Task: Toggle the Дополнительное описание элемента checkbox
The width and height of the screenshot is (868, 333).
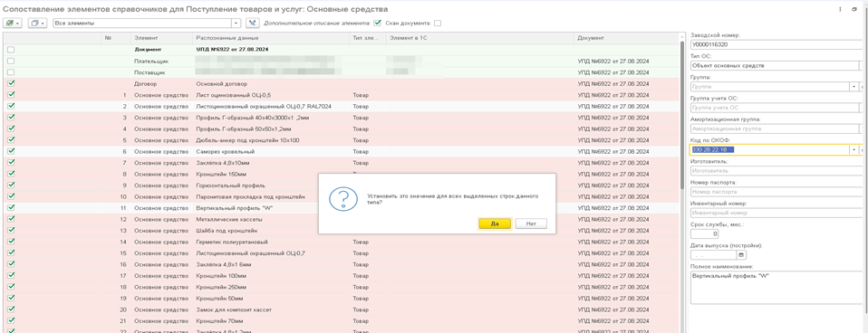Action: [378, 24]
